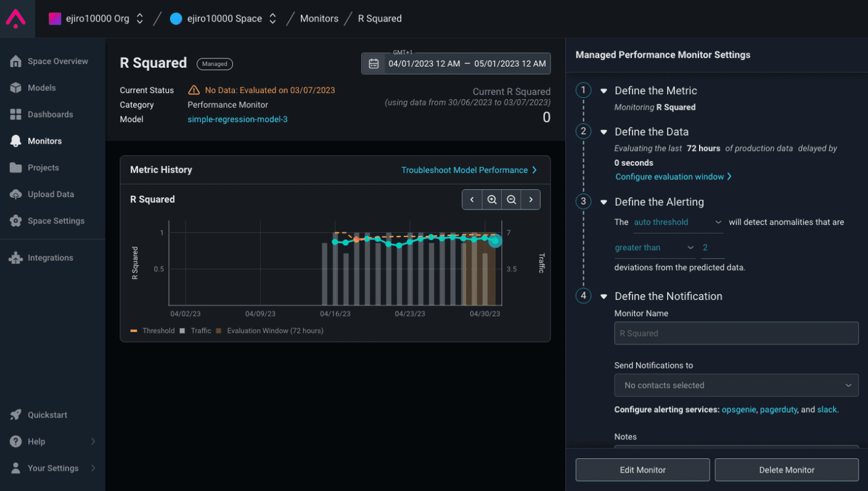Screen dimensions: 868x491
Task: Zoom in on the R Squared chart
Action: point(491,200)
